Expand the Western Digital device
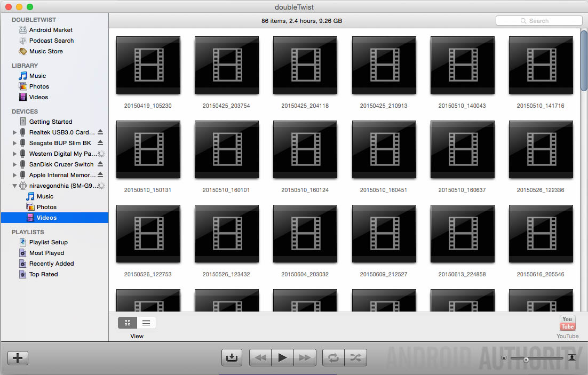588x375 pixels. 14,154
